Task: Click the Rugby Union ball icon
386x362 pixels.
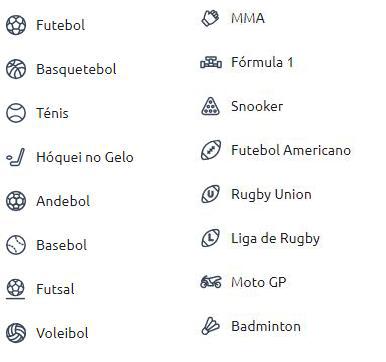Action: click(211, 194)
